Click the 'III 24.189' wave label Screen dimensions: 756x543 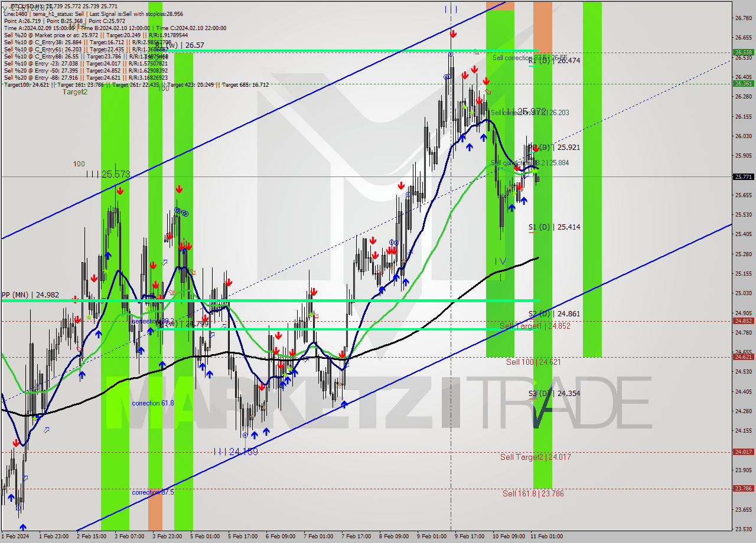coord(236,452)
